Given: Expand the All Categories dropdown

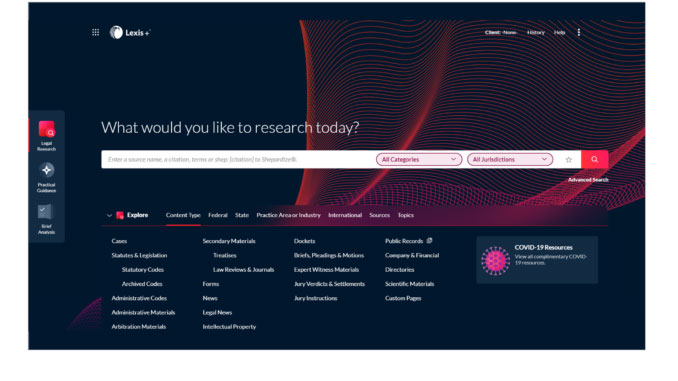Looking at the screenshot, I should coord(419,160).
